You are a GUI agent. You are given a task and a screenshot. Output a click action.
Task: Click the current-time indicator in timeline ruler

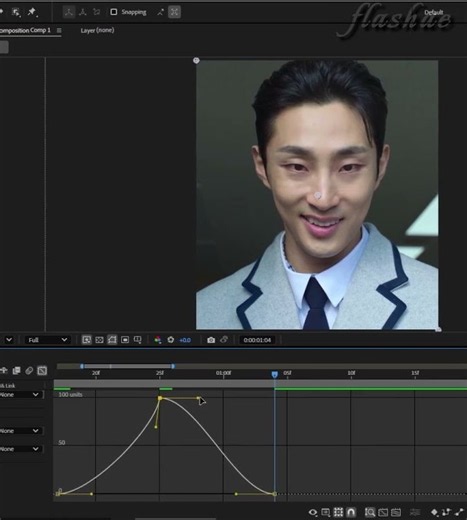(275, 375)
